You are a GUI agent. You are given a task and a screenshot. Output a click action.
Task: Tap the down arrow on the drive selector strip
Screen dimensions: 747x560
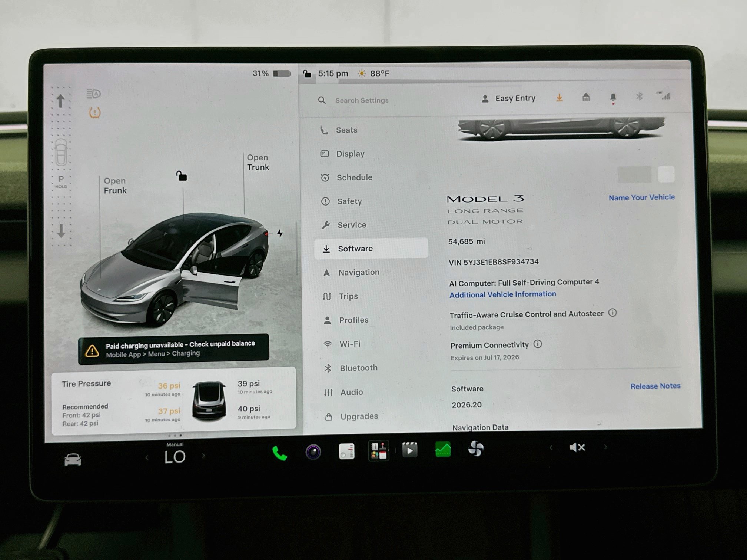(x=61, y=231)
